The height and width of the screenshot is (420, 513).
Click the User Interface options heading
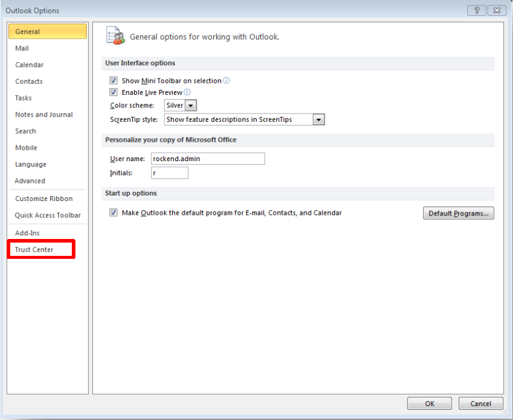click(x=140, y=63)
